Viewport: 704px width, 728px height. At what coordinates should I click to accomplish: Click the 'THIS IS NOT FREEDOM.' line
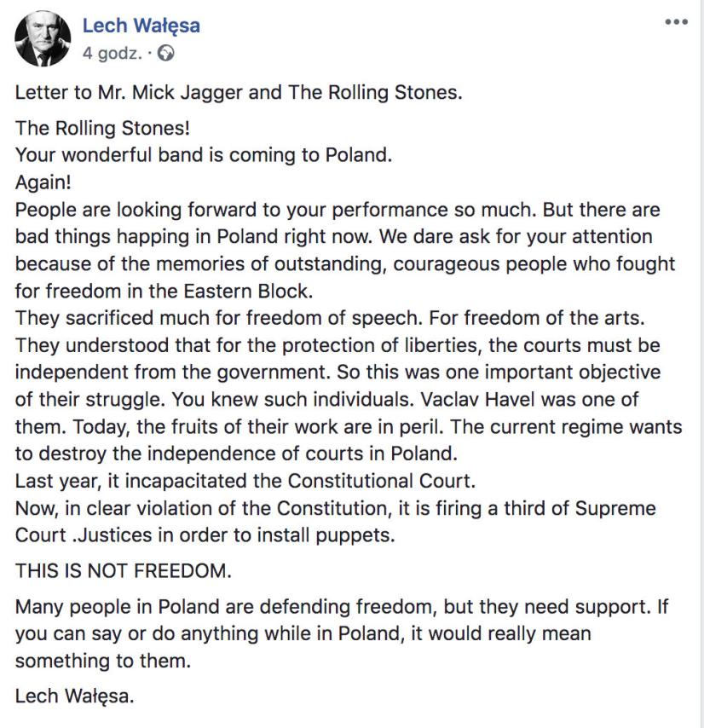tap(123, 572)
